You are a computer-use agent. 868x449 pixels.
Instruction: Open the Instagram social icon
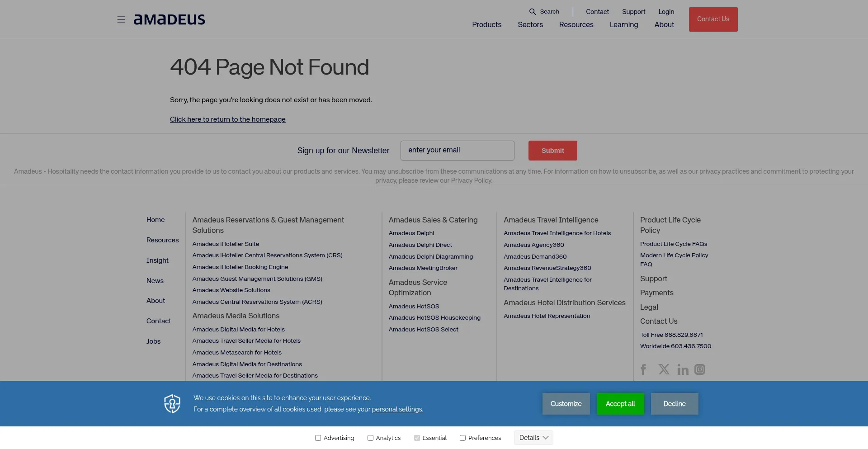(x=700, y=369)
